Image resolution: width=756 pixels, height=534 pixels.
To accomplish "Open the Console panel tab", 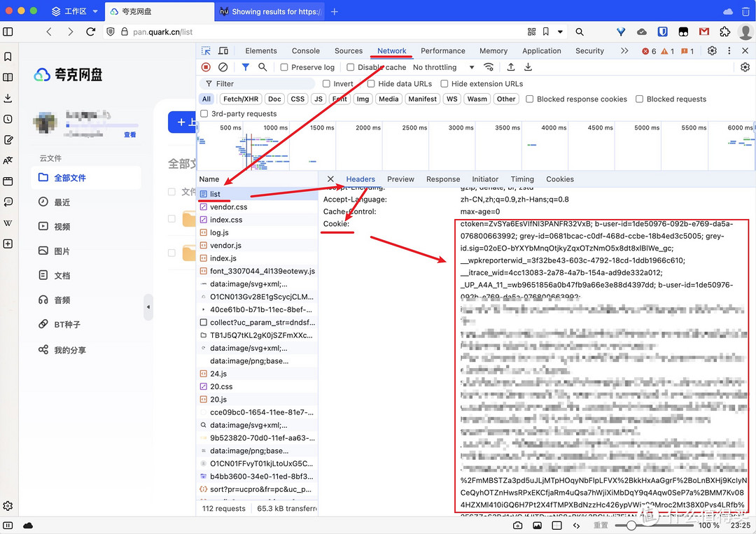I will coord(306,51).
